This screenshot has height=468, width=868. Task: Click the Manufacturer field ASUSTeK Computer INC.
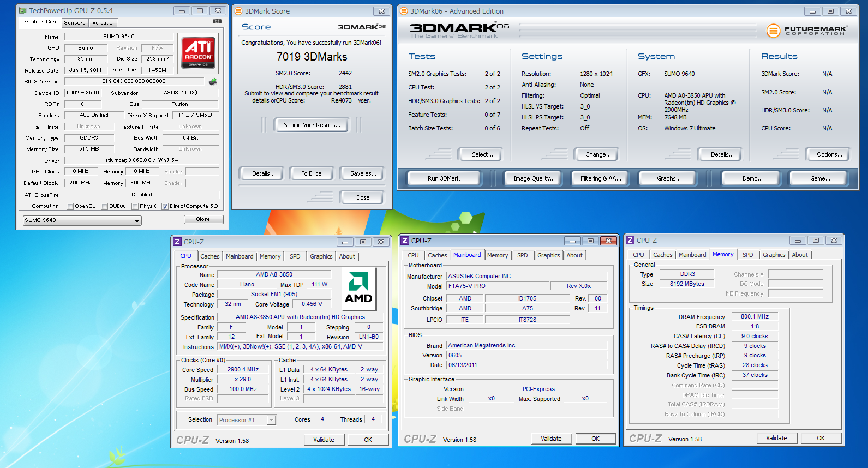[x=527, y=276]
